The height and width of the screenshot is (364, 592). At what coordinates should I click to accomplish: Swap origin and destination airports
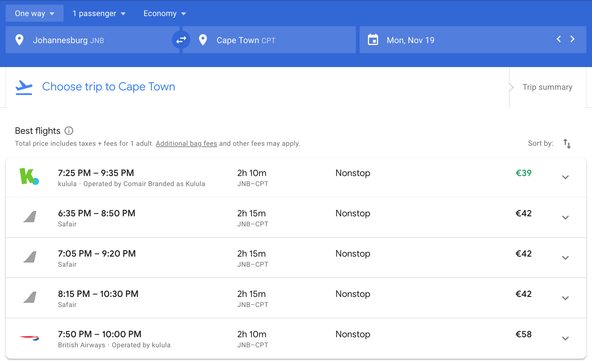tap(181, 40)
